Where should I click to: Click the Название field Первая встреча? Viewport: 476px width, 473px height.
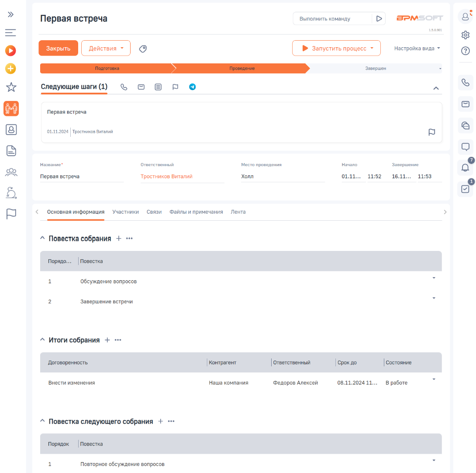(82, 177)
